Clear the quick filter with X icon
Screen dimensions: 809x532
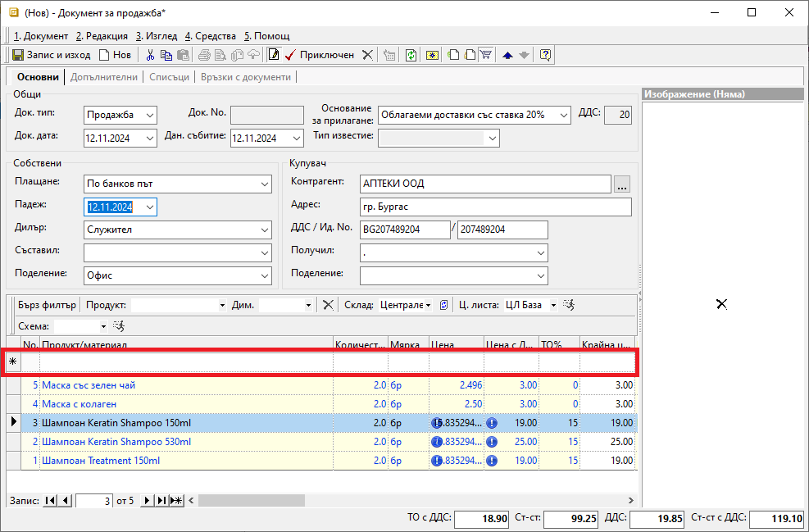(x=328, y=305)
